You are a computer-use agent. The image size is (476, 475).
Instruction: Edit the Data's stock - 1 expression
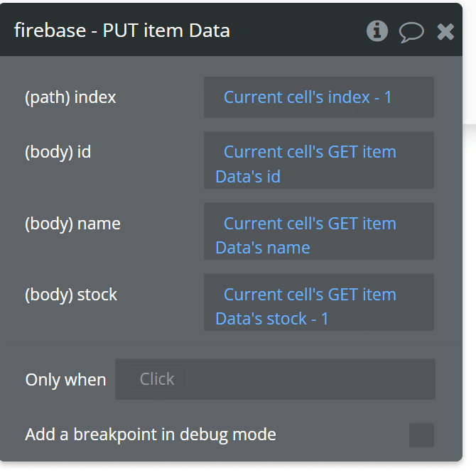[319, 302]
